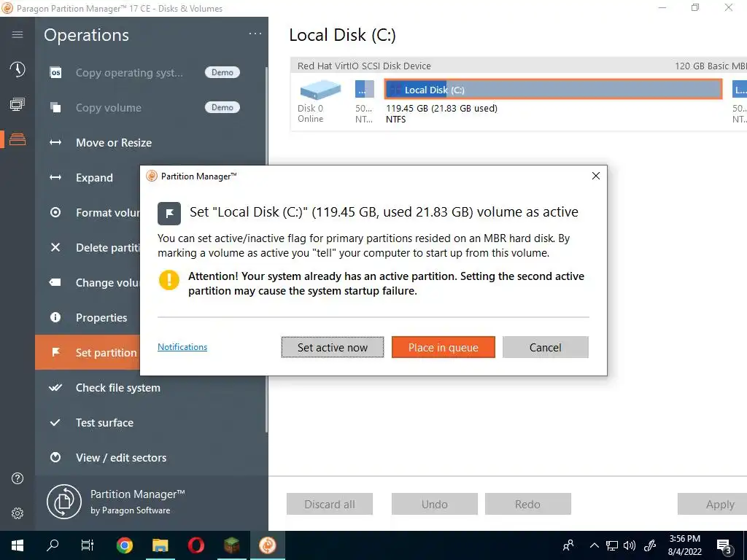Image resolution: width=747 pixels, height=560 pixels.
Task: Open the hamburger menu in the sidebar
Action: click(18, 34)
